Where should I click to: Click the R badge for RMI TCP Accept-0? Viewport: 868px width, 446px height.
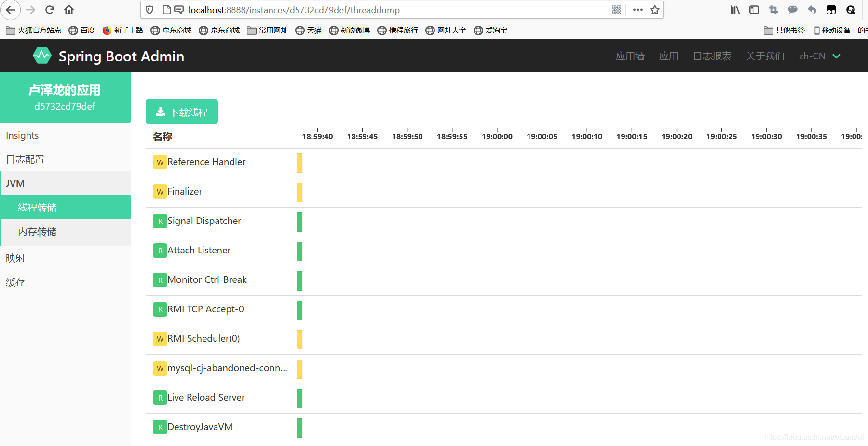tap(160, 309)
